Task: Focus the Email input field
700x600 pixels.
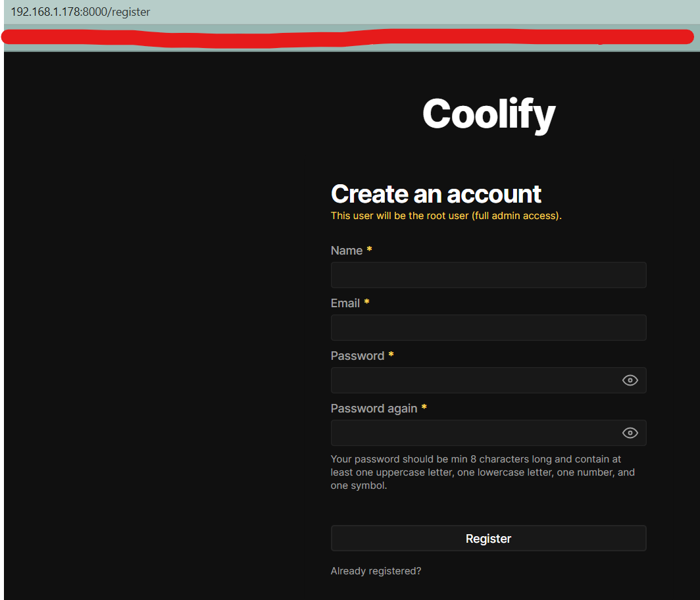Action: click(488, 328)
